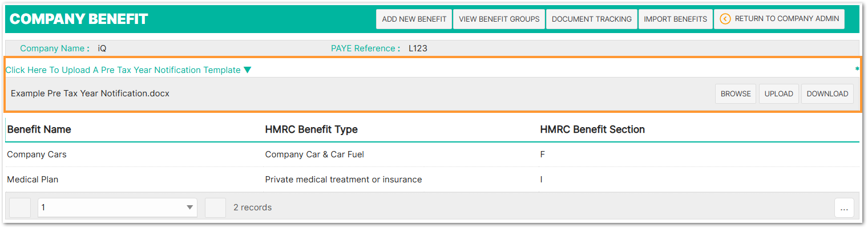The height and width of the screenshot is (228, 868).
Task: Browse for a notification template file
Action: [736, 94]
